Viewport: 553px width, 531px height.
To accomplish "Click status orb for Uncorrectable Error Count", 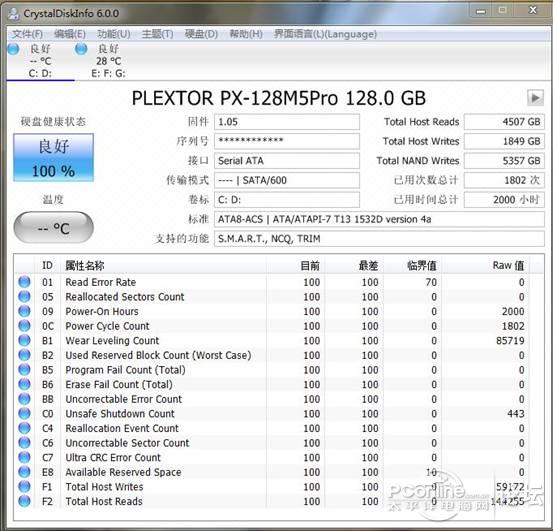I will coord(24,399).
